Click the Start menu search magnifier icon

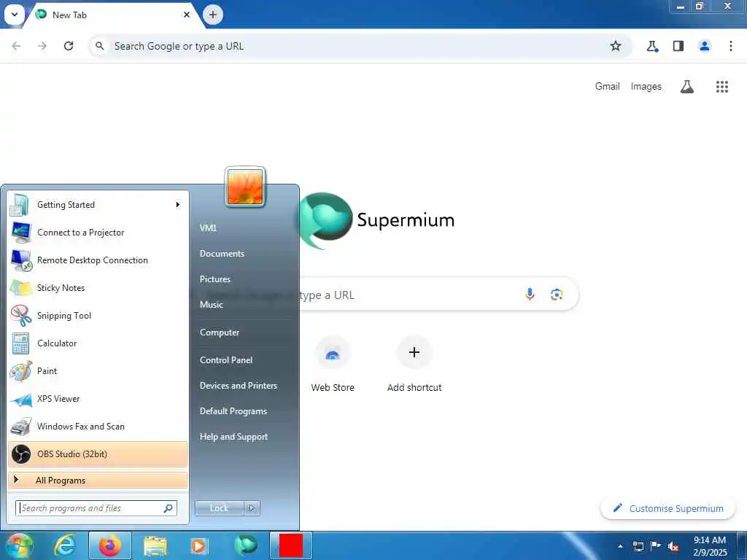(169, 508)
